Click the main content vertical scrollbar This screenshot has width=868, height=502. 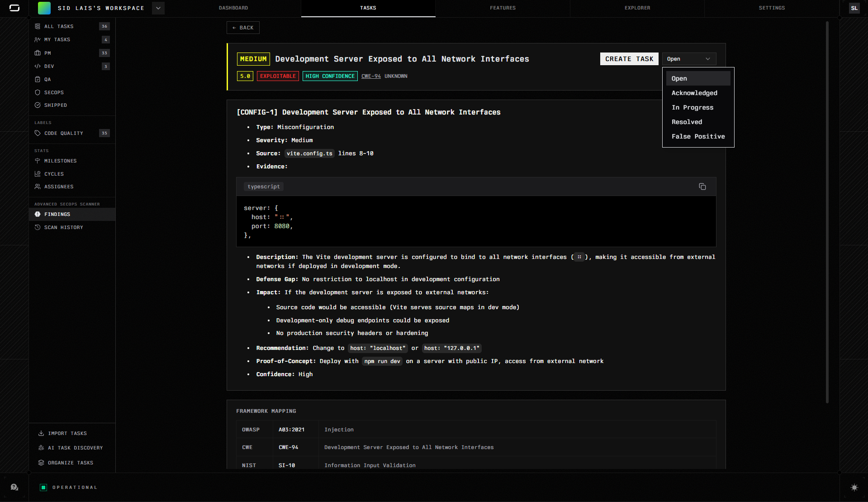827,212
